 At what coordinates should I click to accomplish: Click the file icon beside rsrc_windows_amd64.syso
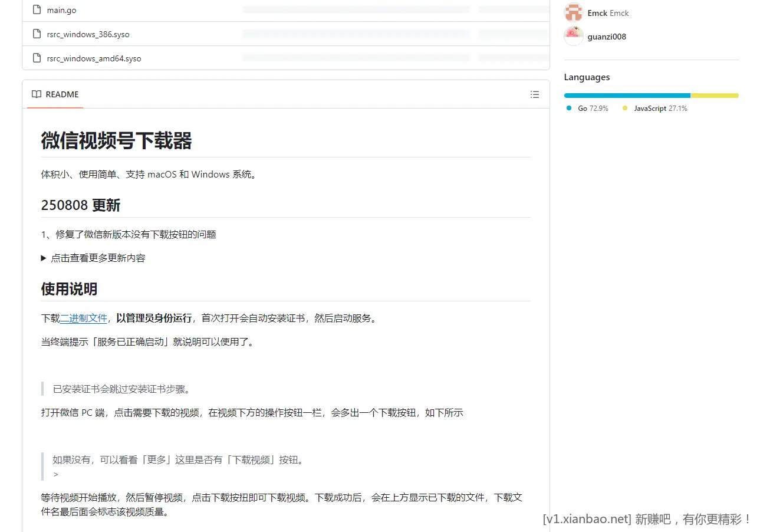click(x=37, y=58)
